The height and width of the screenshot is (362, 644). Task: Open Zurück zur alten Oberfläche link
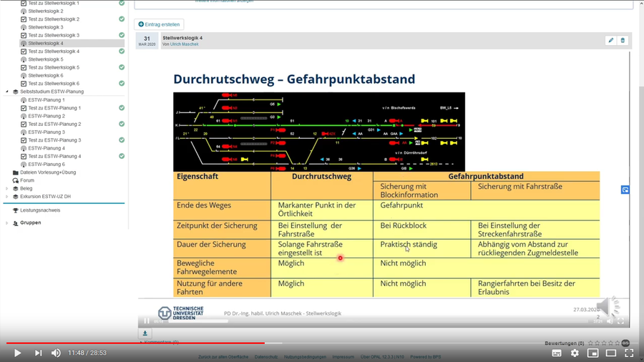223,357
